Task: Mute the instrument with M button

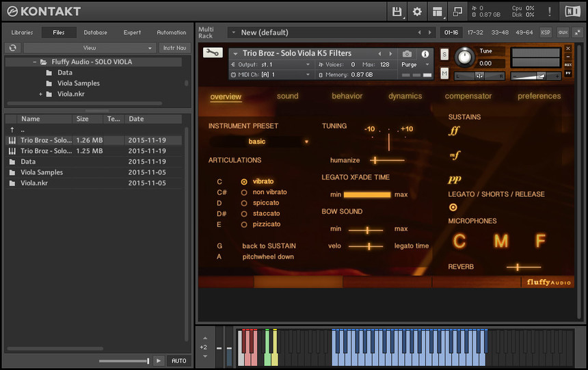Action: pyautogui.click(x=444, y=72)
